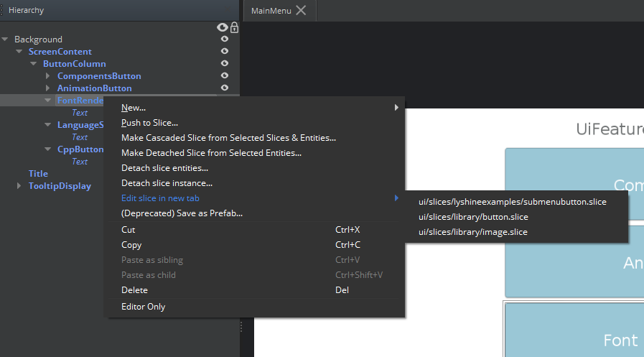Select the Title element in the Hierarchy
The width and height of the screenshot is (644, 357).
pyautogui.click(x=38, y=174)
